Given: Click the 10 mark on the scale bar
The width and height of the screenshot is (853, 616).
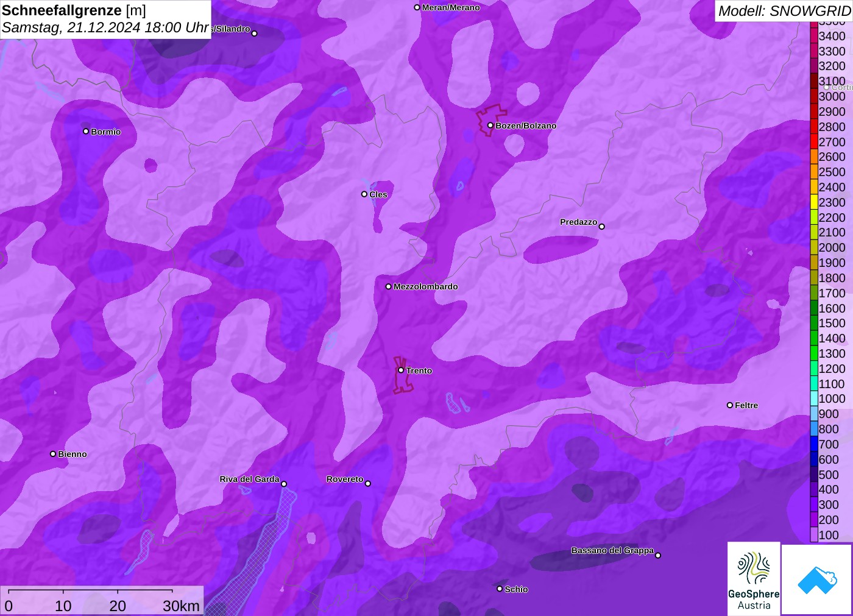Looking at the screenshot, I should pos(63,606).
